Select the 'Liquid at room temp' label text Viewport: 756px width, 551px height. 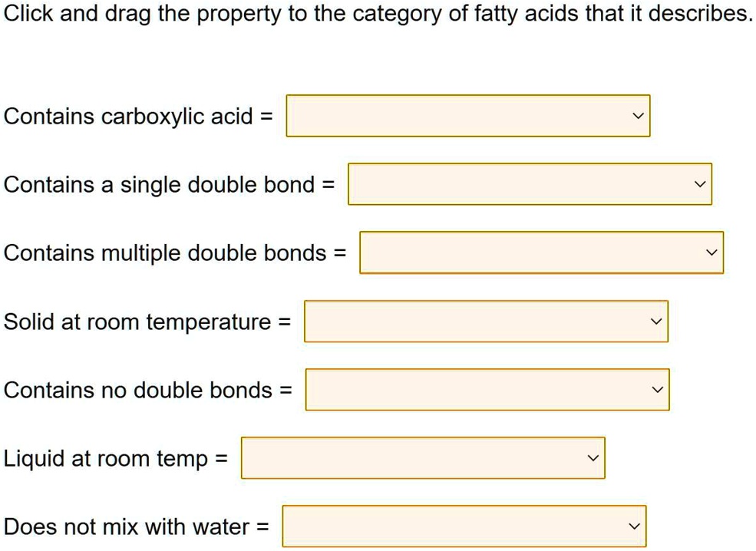pyautogui.click(x=115, y=459)
